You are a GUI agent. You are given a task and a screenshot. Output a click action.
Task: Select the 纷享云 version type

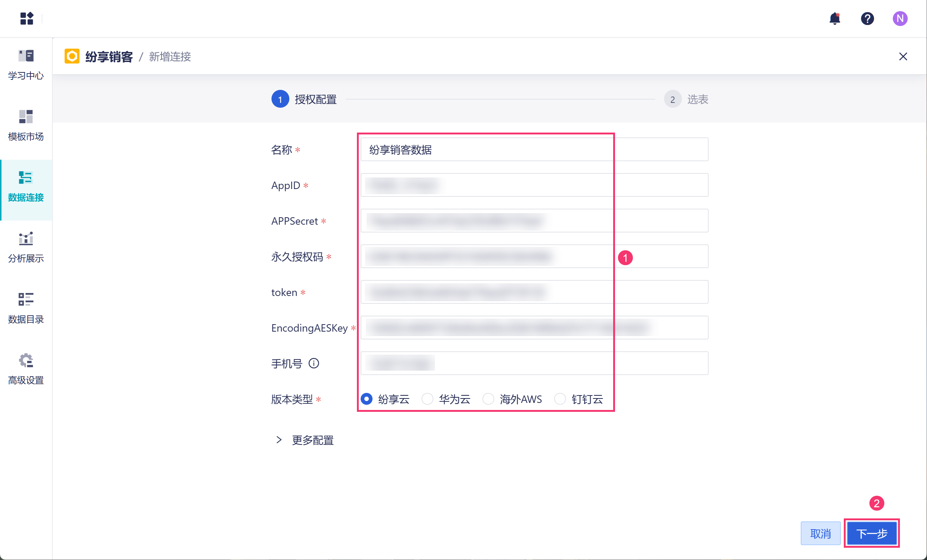pyautogui.click(x=367, y=399)
